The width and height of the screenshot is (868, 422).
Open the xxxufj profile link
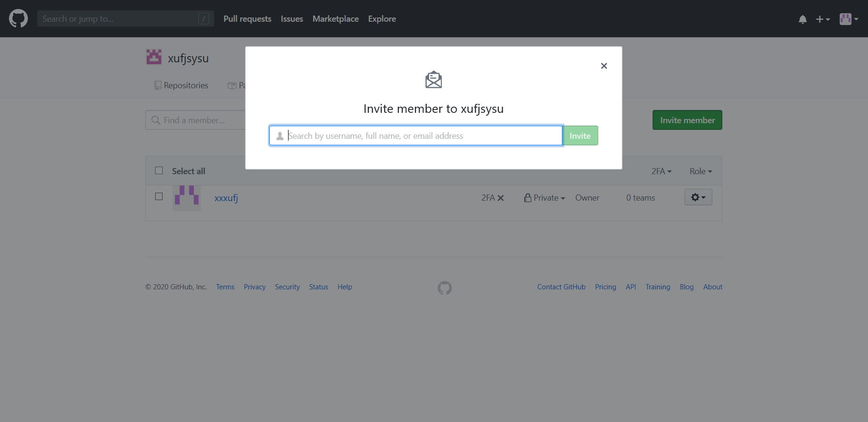click(226, 198)
